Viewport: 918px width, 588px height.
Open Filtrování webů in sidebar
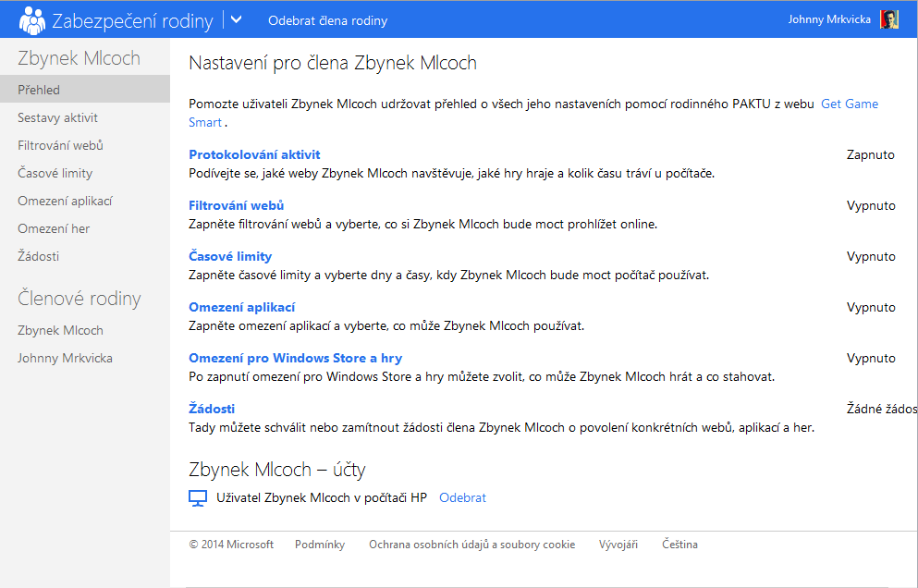(60, 145)
